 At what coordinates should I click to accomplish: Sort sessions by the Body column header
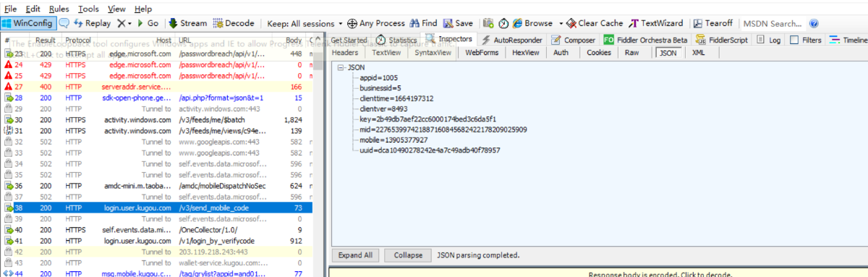(294, 40)
